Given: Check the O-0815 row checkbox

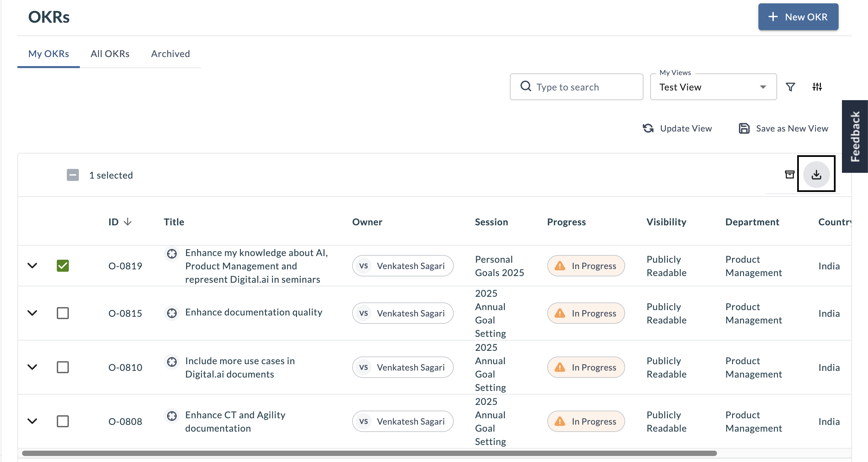Looking at the screenshot, I should pyautogui.click(x=63, y=313).
